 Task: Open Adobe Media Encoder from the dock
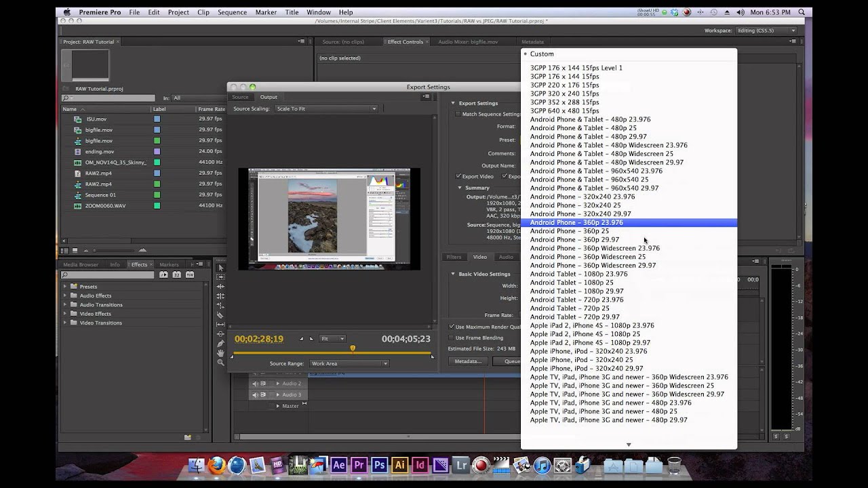[441, 465]
